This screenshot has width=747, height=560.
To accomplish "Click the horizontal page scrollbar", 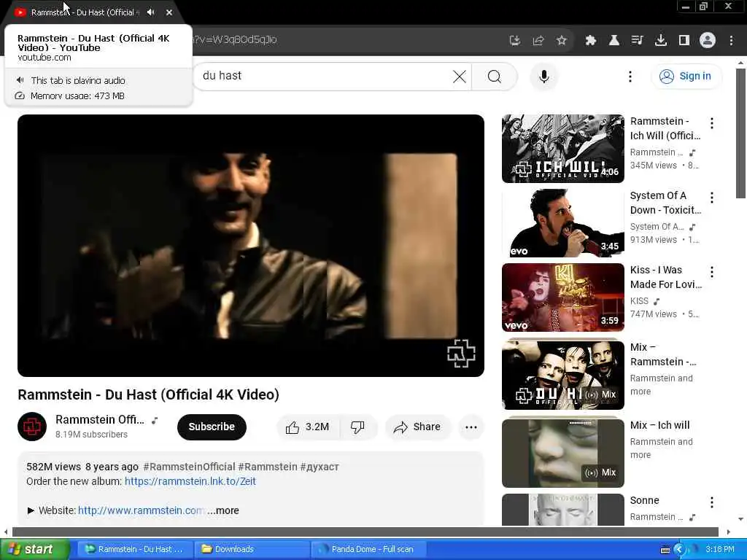I will pyautogui.click(x=365, y=532).
